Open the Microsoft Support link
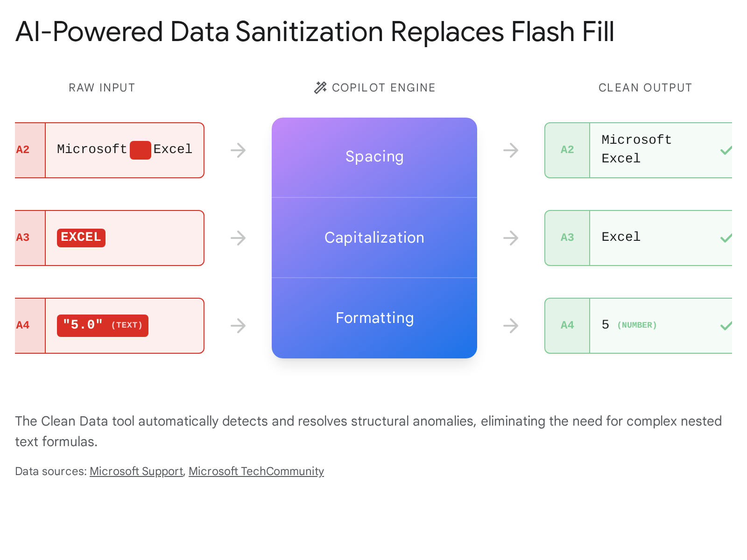Viewport: 747px width, 560px height. pyautogui.click(x=136, y=471)
